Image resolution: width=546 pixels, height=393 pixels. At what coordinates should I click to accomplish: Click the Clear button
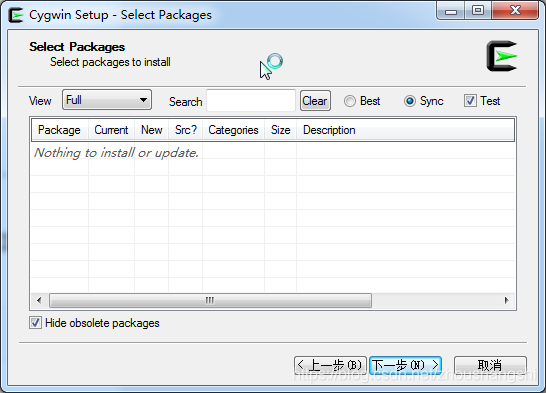click(x=315, y=101)
